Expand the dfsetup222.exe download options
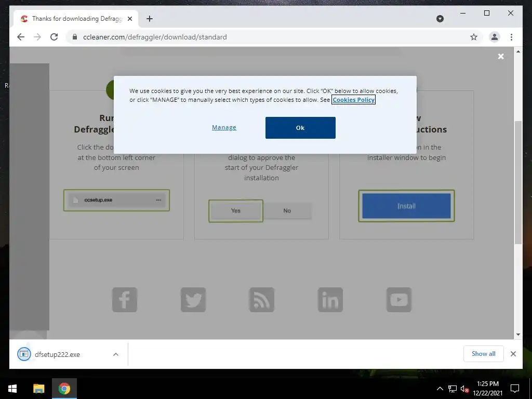532x399 pixels. click(116, 354)
